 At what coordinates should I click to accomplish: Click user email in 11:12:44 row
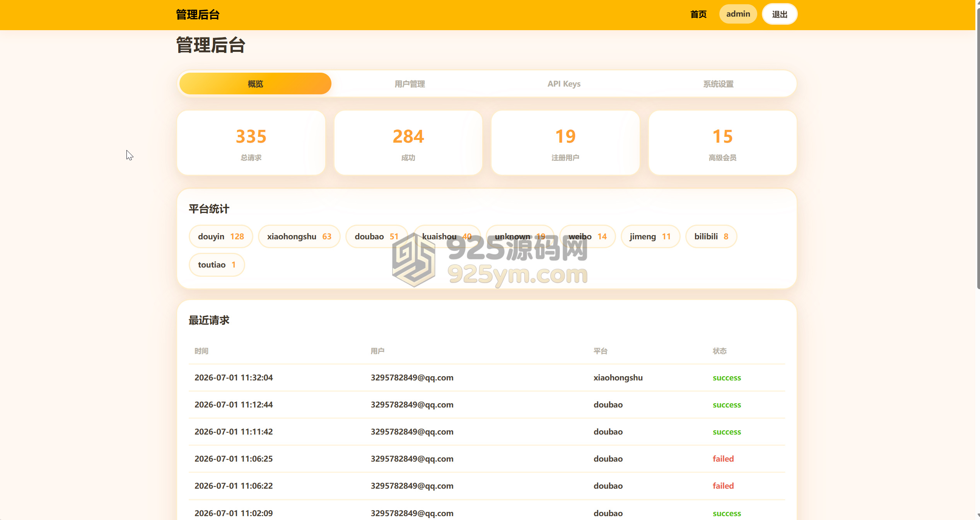[x=412, y=405]
